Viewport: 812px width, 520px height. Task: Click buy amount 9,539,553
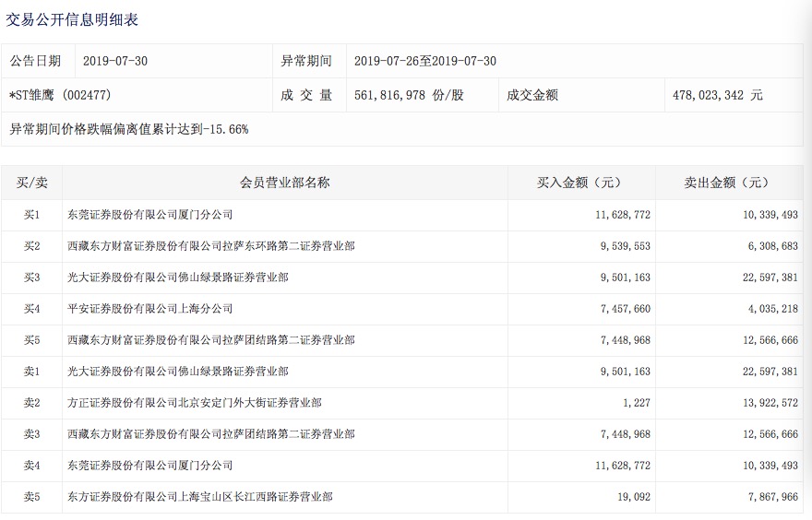[x=625, y=246]
